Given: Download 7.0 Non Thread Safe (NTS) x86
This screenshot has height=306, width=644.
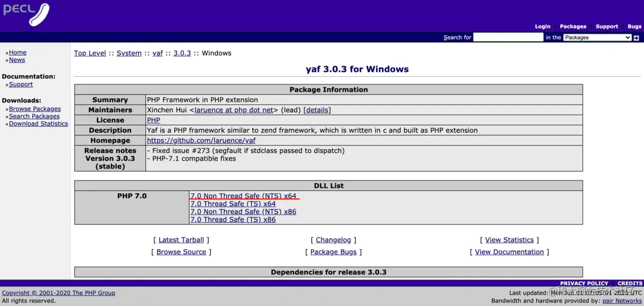Looking at the screenshot, I should coord(243,212).
